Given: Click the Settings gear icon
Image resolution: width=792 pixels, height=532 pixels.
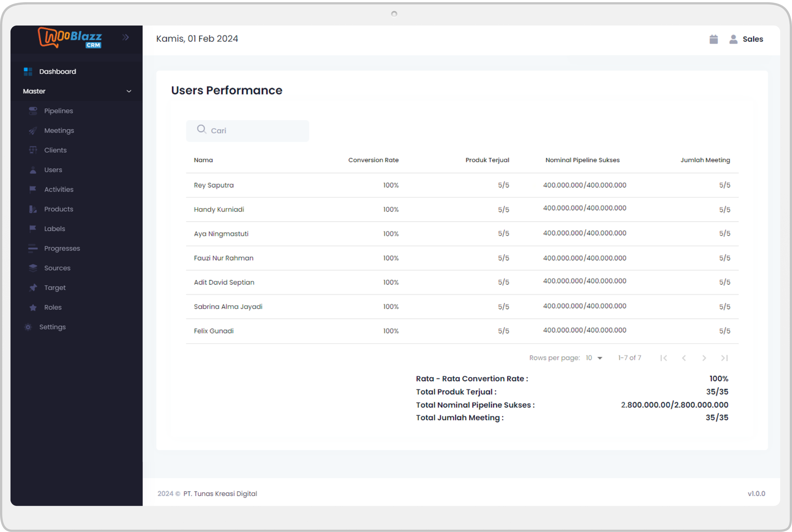Looking at the screenshot, I should point(28,327).
